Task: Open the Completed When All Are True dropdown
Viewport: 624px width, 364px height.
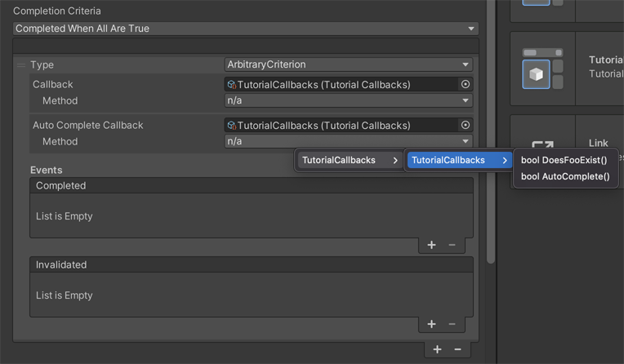Action: click(245, 29)
